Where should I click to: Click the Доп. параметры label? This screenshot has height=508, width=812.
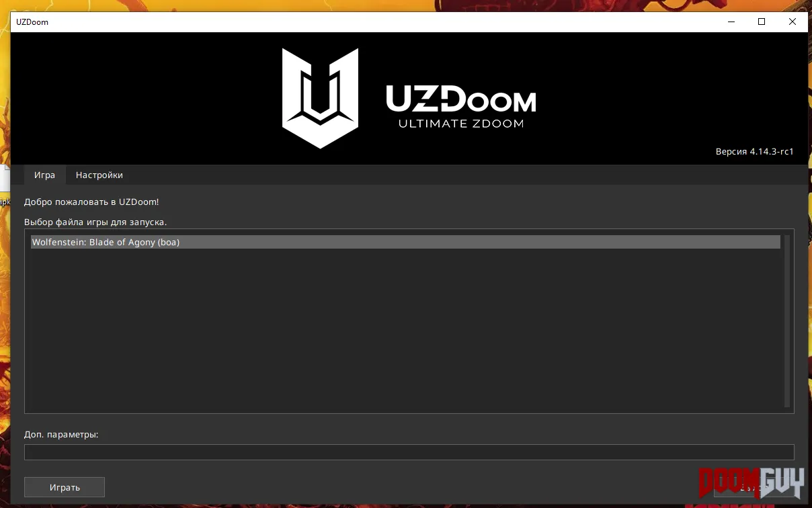click(x=61, y=435)
